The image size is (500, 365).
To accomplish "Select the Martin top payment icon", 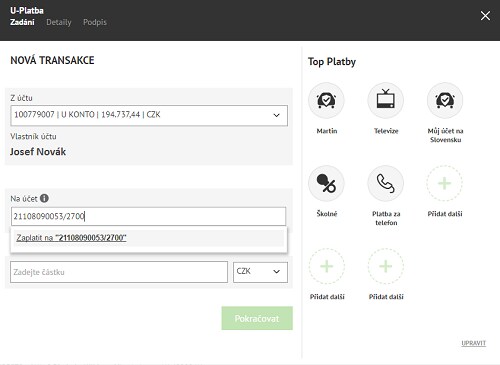I will point(326,100).
